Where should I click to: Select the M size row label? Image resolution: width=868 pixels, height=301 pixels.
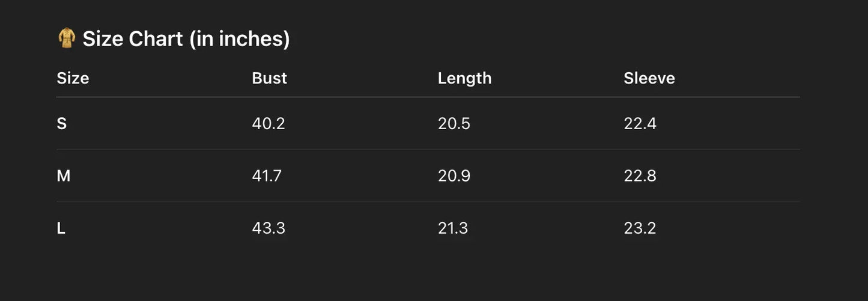coord(63,176)
